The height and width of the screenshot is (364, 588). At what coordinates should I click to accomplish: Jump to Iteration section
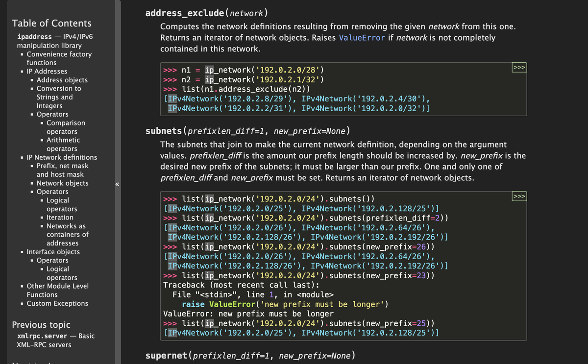pyautogui.click(x=60, y=218)
